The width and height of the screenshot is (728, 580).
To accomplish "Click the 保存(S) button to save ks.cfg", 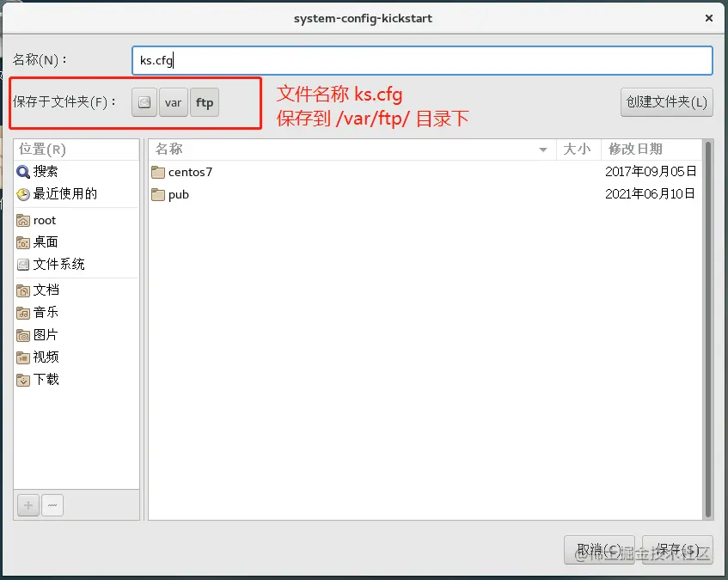I will (x=678, y=550).
